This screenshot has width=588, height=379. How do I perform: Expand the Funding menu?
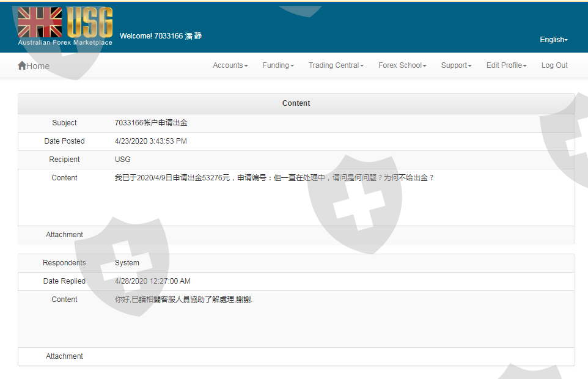click(x=277, y=65)
